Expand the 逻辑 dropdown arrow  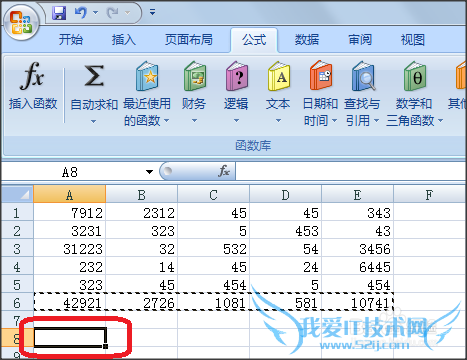pyautogui.click(x=236, y=120)
